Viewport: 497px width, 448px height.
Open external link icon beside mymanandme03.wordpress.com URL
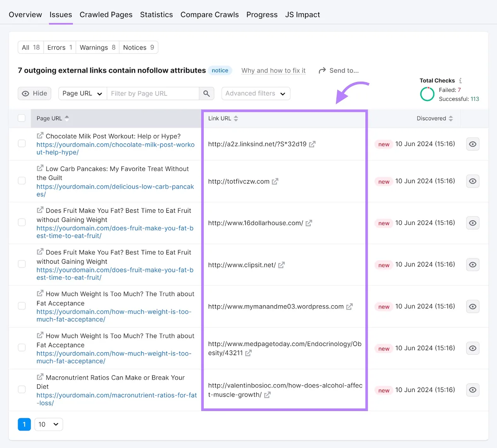tap(349, 307)
